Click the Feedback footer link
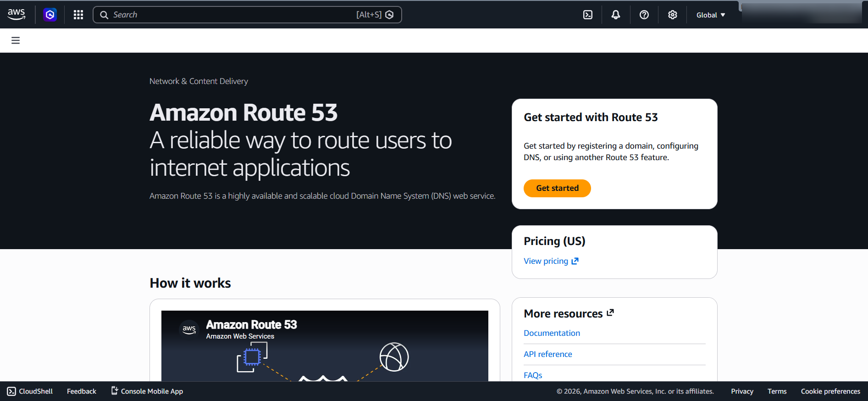The width and height of the screenshot is (868, 401). coord(82,391)
